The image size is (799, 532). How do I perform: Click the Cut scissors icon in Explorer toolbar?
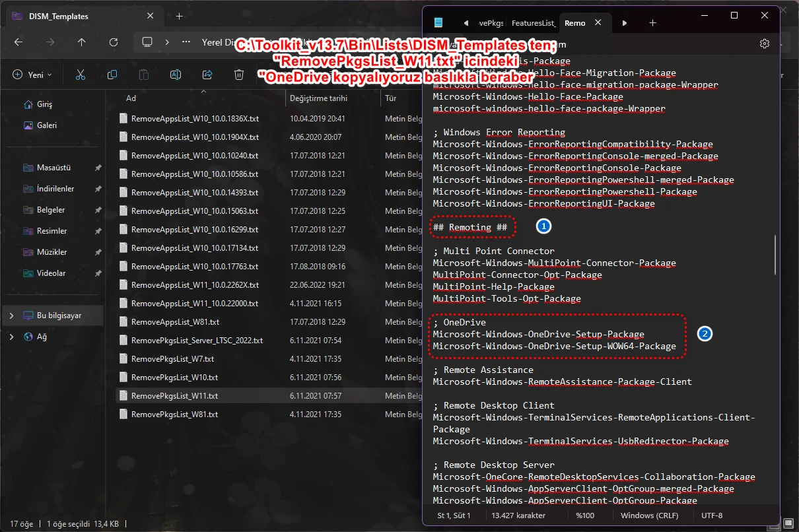pyautogui.click(x=81, y=75)
